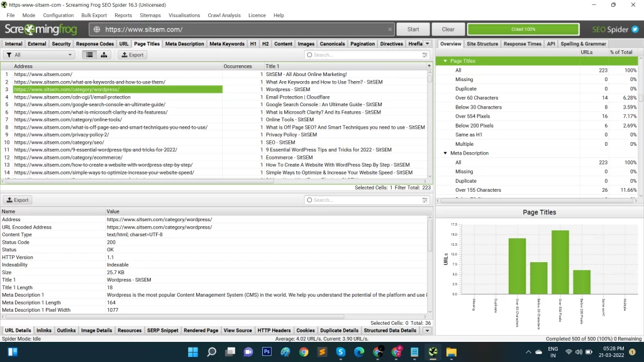Click the Crawl 100% progress bar

pos(523,29)
